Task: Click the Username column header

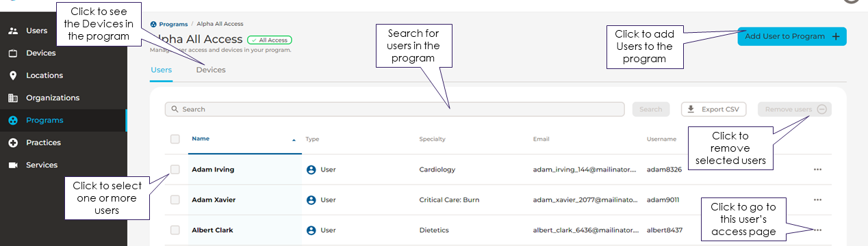Action: [x=661, y=139]
